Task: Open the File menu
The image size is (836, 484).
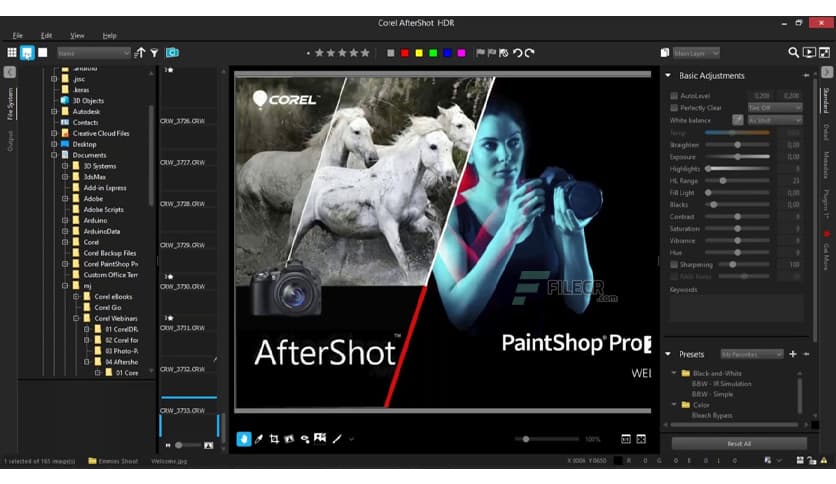Action: [x=18, y=35]
